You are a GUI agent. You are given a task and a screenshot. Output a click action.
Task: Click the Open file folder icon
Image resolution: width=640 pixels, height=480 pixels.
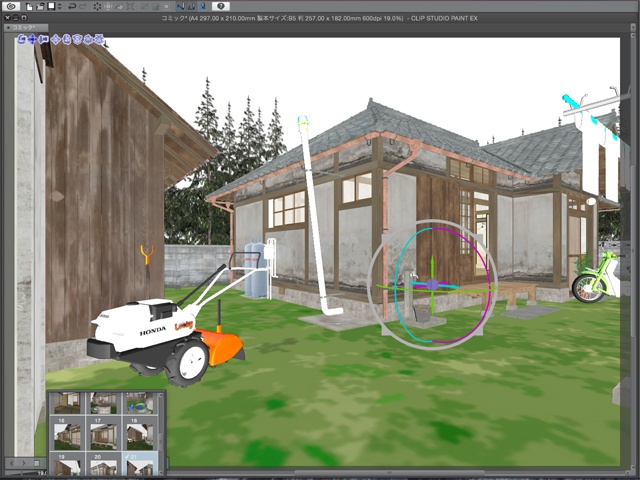click(x=40, y=6)
